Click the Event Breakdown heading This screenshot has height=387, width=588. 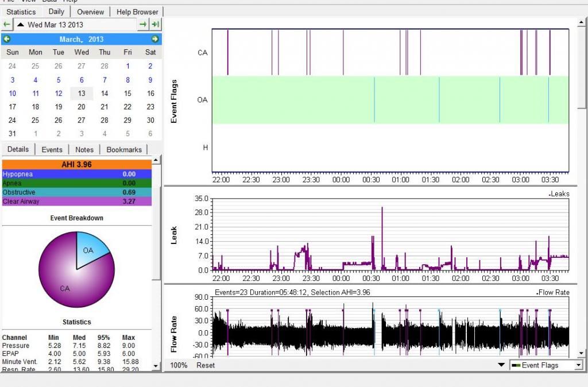[x=76, y=218]
